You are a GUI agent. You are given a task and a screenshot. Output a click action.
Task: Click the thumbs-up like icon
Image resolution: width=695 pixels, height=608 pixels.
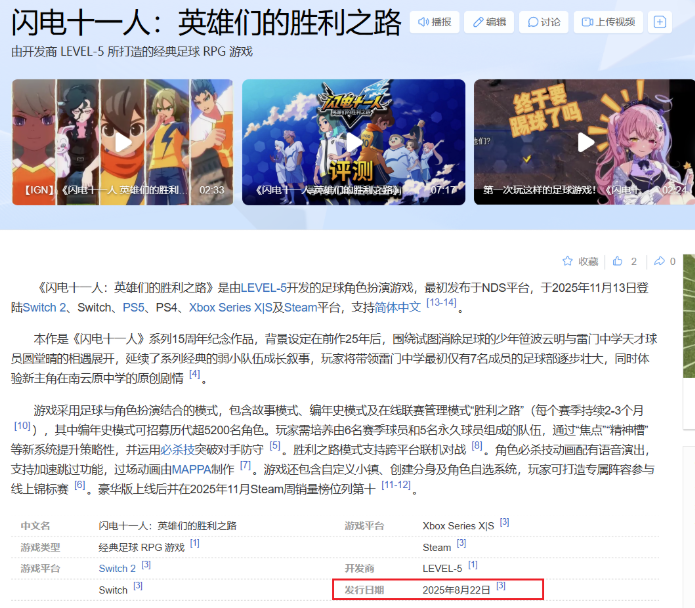(617, 261)
